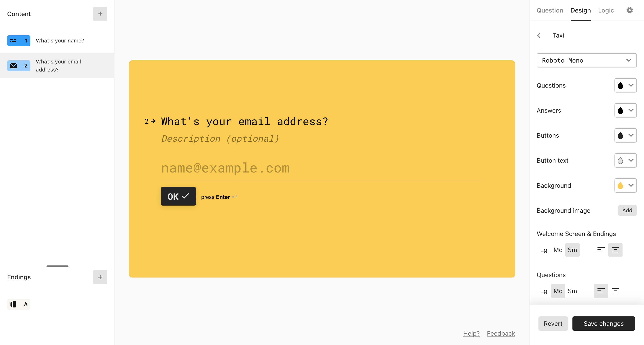This screenshot has height=345, width=644.
Task: Click the back arrow next to Taxi
Action: coord(540,36)
